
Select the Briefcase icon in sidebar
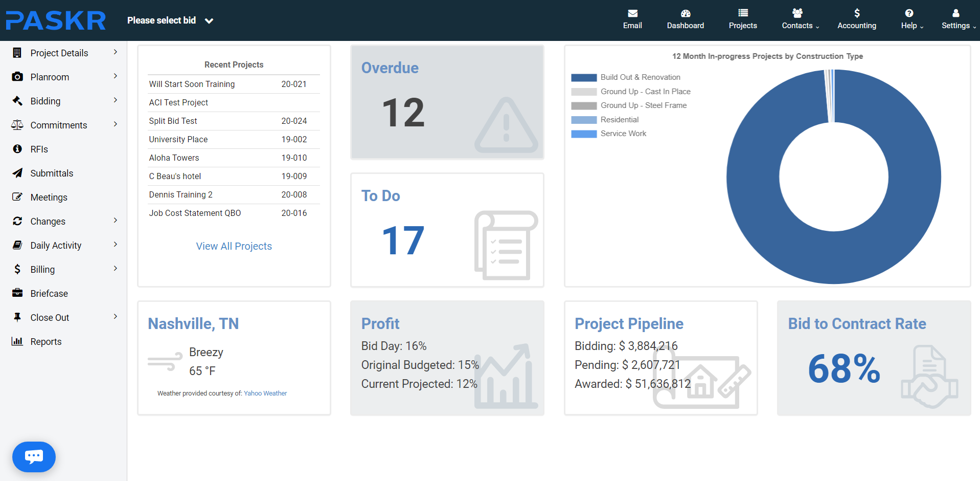click(17, 293)
